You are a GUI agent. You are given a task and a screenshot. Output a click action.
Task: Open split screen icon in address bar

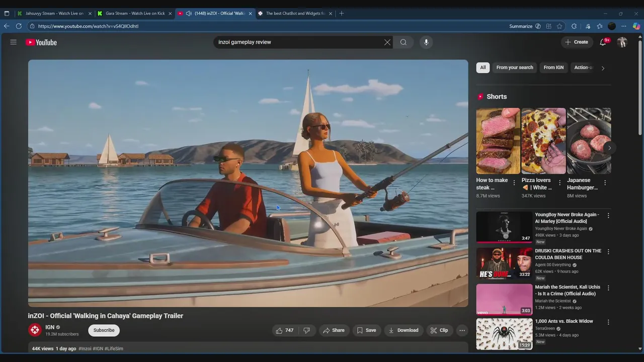tap(548, 26)
